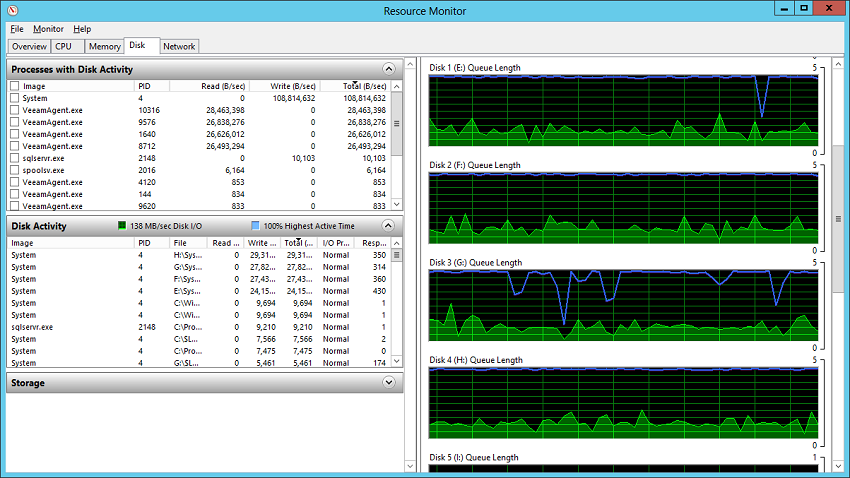850x478 pixels.
Task: Select sqlservr.exe row in Disk Activity
Action: pos(199,327)
